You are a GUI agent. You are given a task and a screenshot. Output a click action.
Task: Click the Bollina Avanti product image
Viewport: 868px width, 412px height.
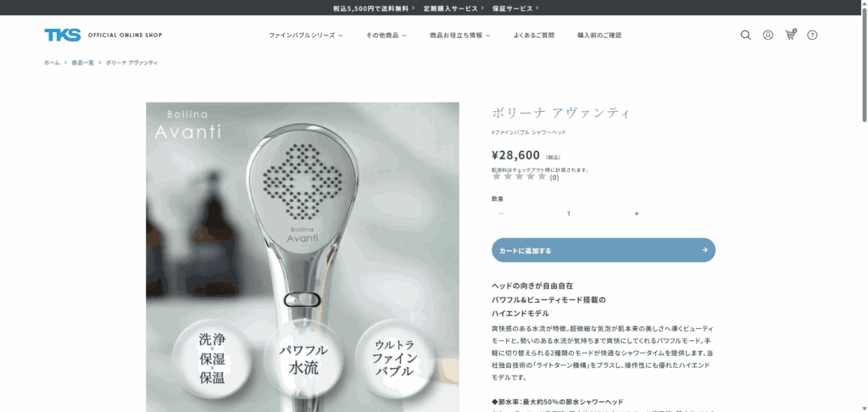point(303,257)
